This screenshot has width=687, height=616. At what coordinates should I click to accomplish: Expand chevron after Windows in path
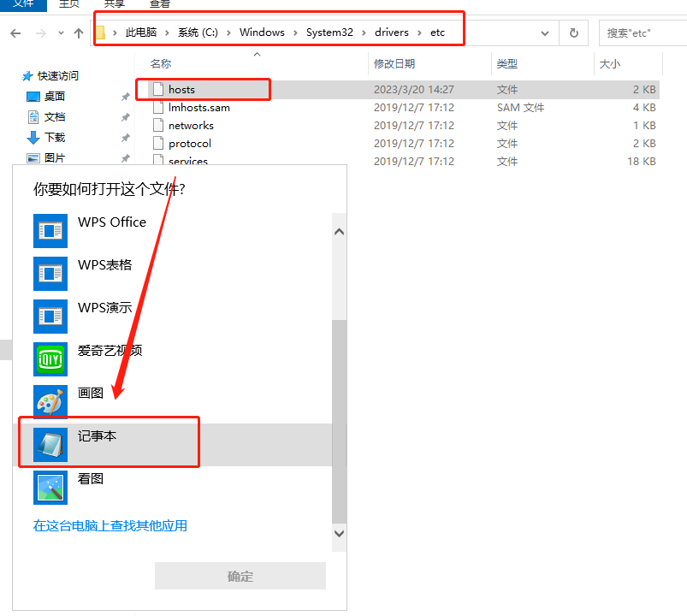coord(295,33)
